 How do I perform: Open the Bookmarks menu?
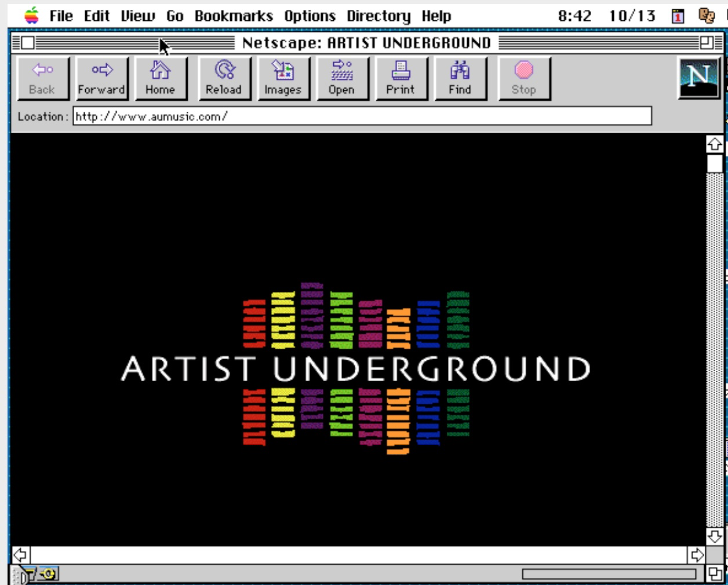click(233, 16)
